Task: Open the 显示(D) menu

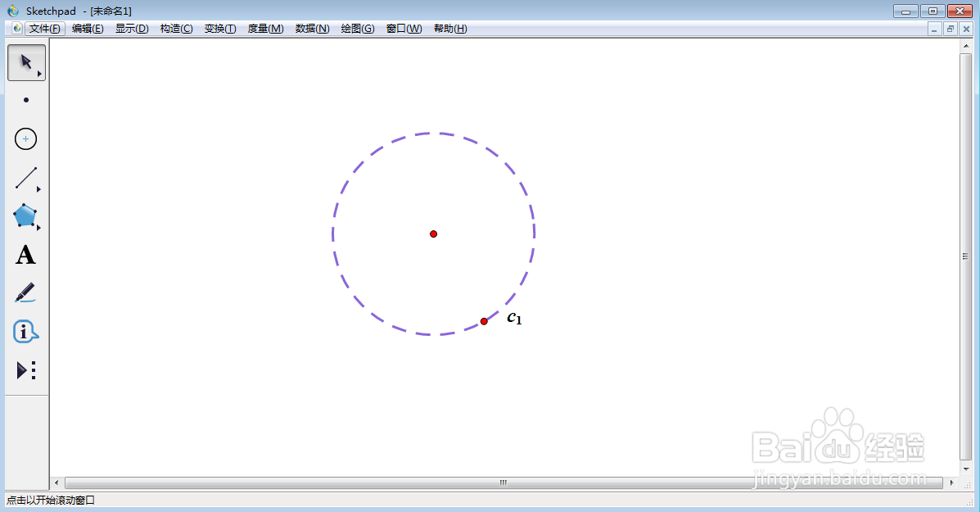Action: click(x=132, y=29)
